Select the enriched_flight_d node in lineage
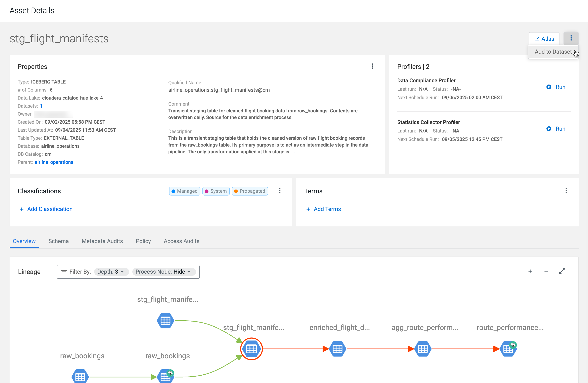The width and height of the screenshot is (588, 383). (338, 349)
